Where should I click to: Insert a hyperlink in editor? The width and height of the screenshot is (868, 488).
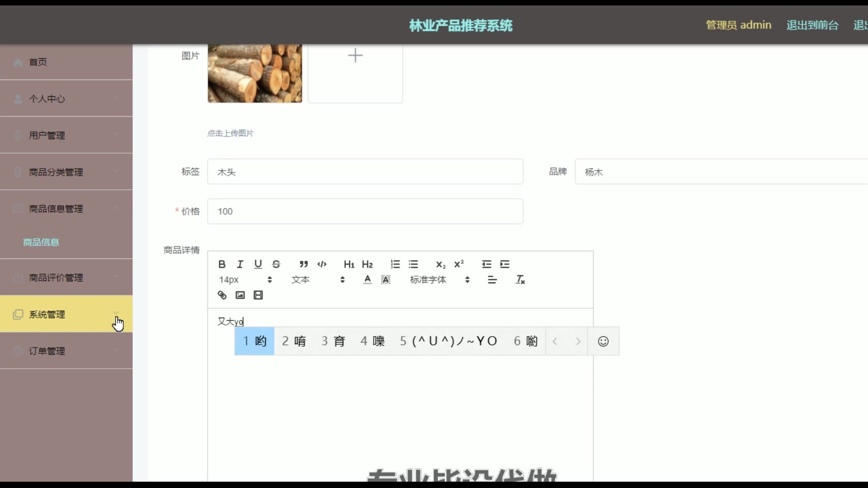[x=222, y=295]
